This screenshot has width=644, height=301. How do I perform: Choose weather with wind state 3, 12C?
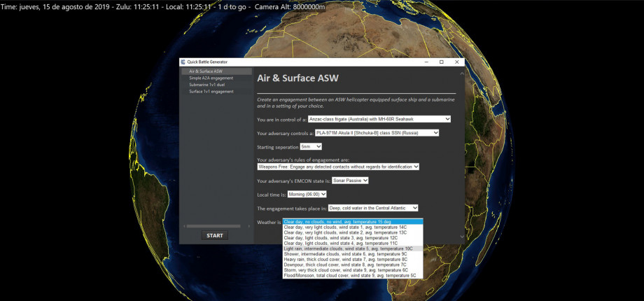pyautogui.click(x=352, y=238)
